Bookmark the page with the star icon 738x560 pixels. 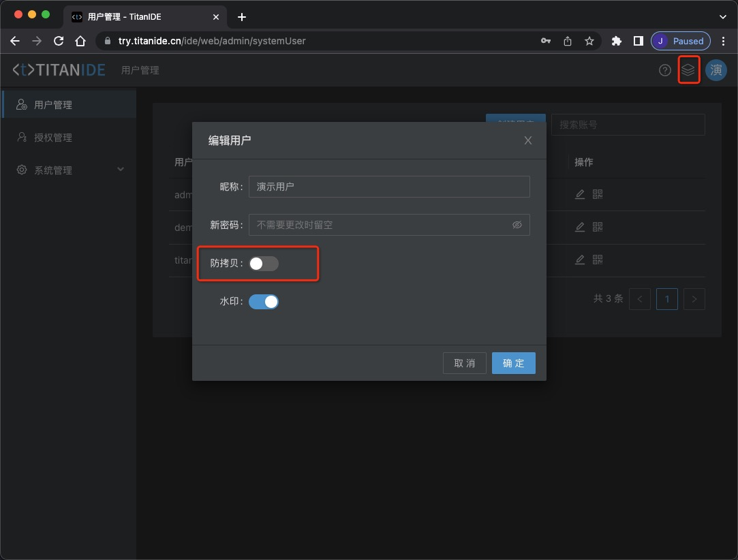tap(589, 41)
